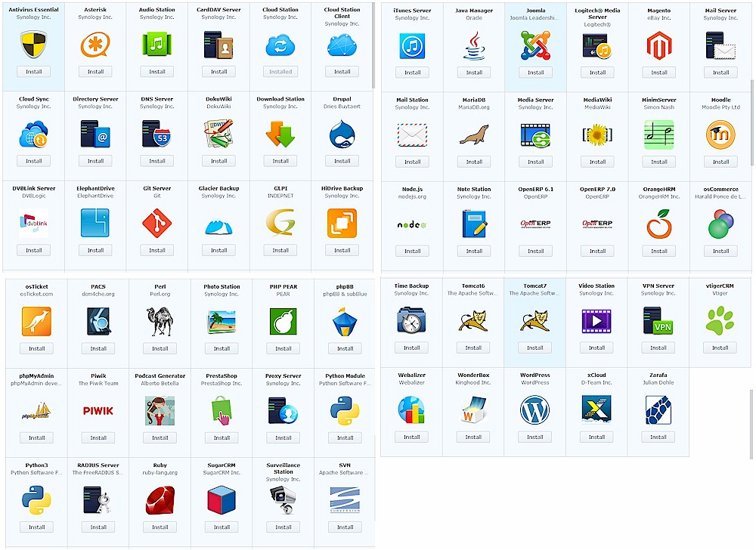Select the Drupal droplet icon
756x550 pixels.
342,134
